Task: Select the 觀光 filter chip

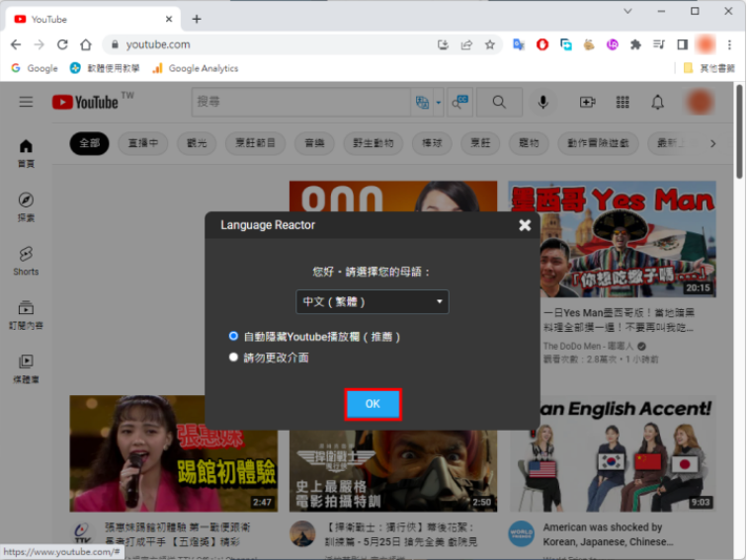Action: [197, 143]
